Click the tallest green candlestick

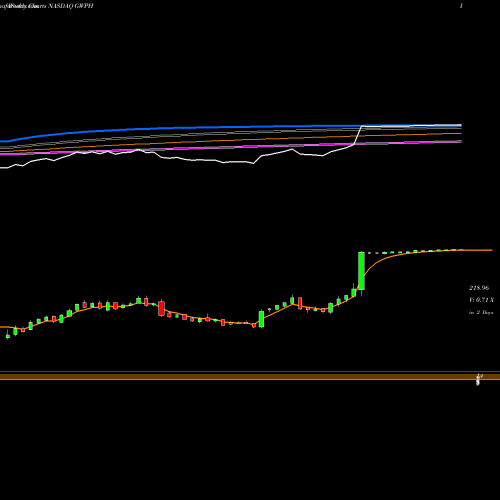(361, 271)
